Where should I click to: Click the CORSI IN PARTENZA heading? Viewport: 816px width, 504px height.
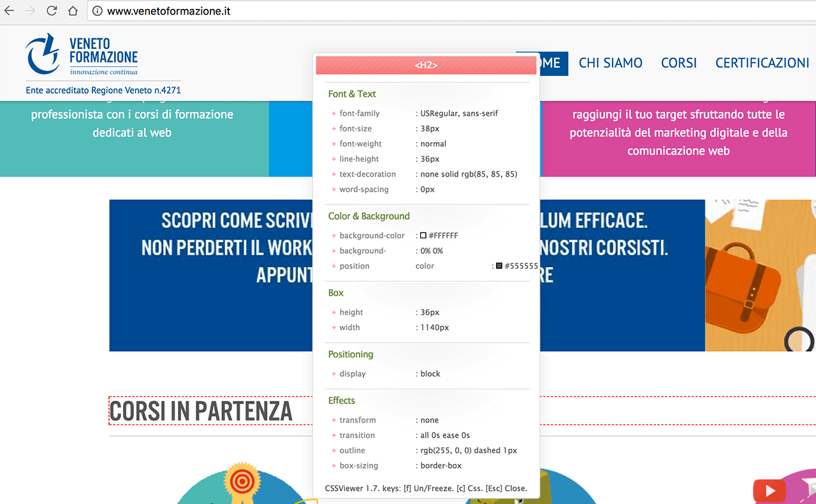click(x=201, y=411)
